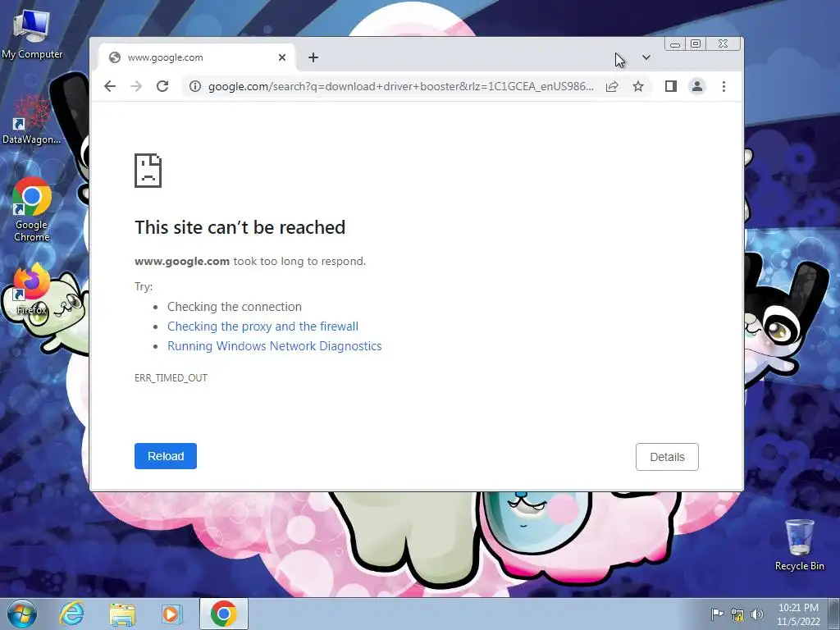Open Checking the proxy and the firewall link
Screen dimensions: 840x630
pyautogui.click(x=263, y=326)
